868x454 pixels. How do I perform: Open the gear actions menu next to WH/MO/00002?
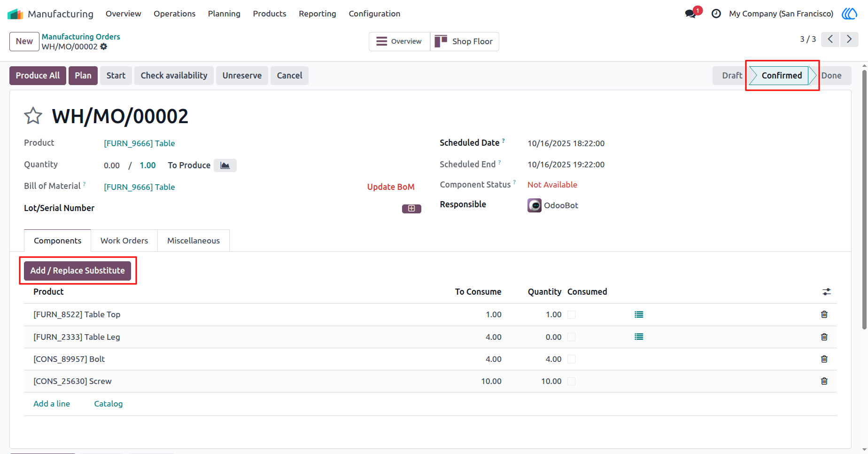pos(104,47)
